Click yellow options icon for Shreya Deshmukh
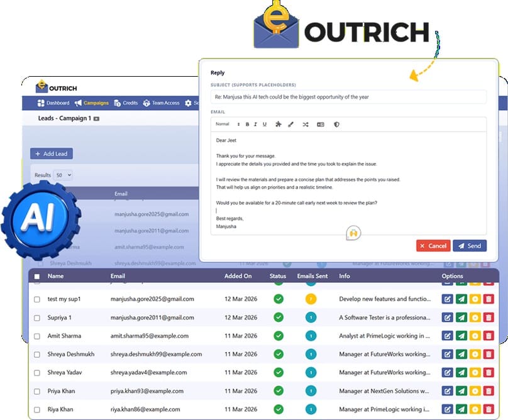508x420 pixels. click(x=475, y=355)
